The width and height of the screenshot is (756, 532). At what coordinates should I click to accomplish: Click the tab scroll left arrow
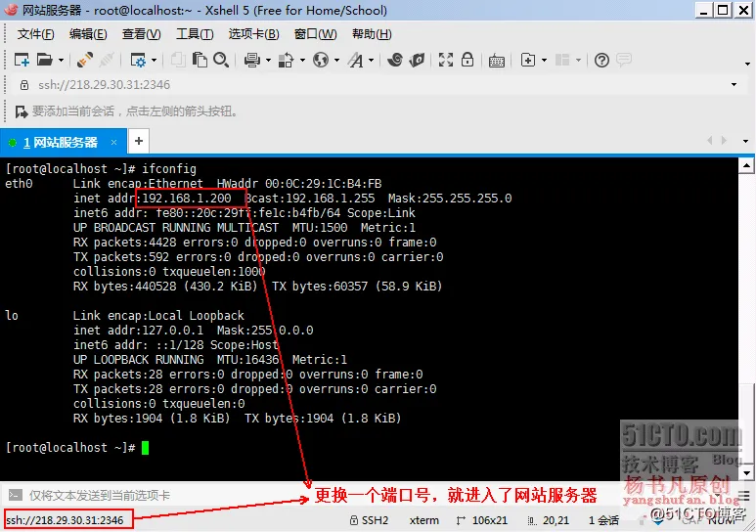(x=710, y=141)
